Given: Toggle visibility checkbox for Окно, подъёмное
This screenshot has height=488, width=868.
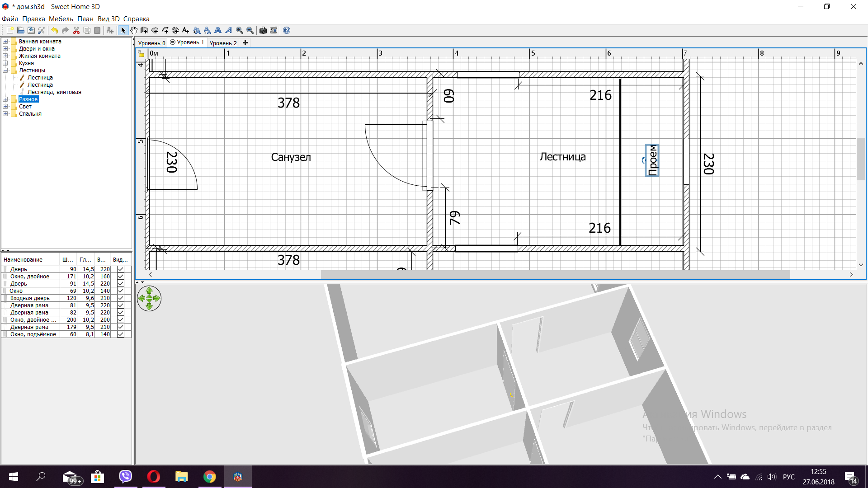Looking at the screenshot, I should [121, 334].
